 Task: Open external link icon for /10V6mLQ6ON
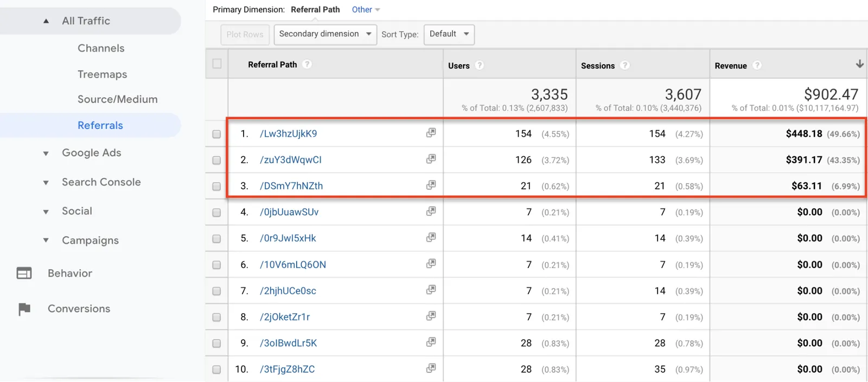[x=431, y=264]
